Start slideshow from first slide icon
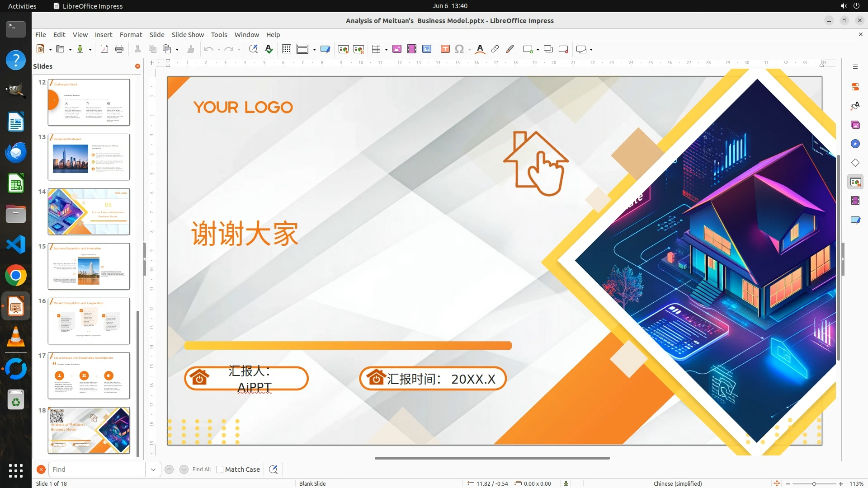The width and height of the screenshot is (868, 488). click(x=344, y=49)
